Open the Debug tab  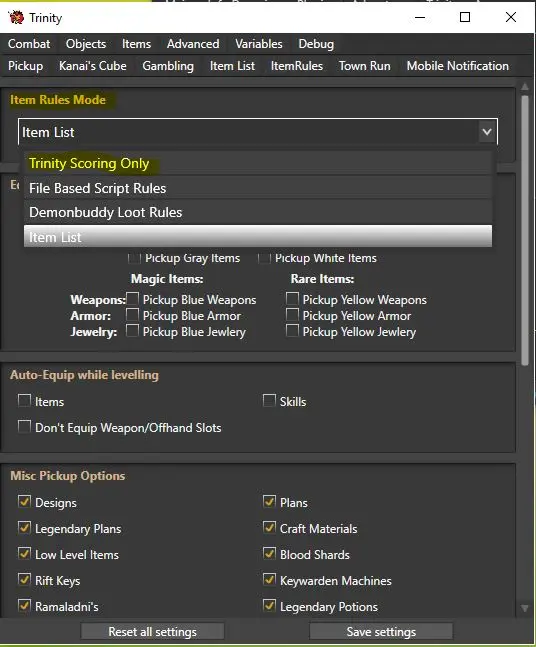[x=316, y=44]
